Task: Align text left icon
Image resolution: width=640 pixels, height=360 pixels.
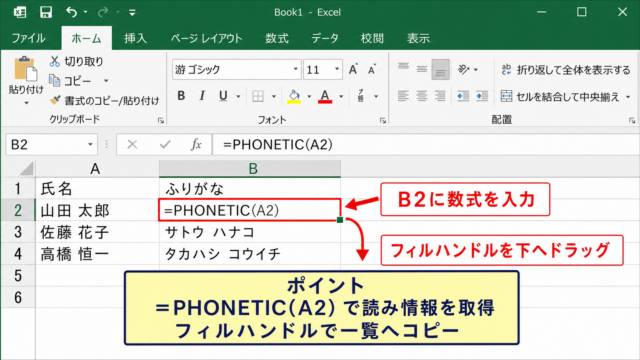Action: (403, 96)
